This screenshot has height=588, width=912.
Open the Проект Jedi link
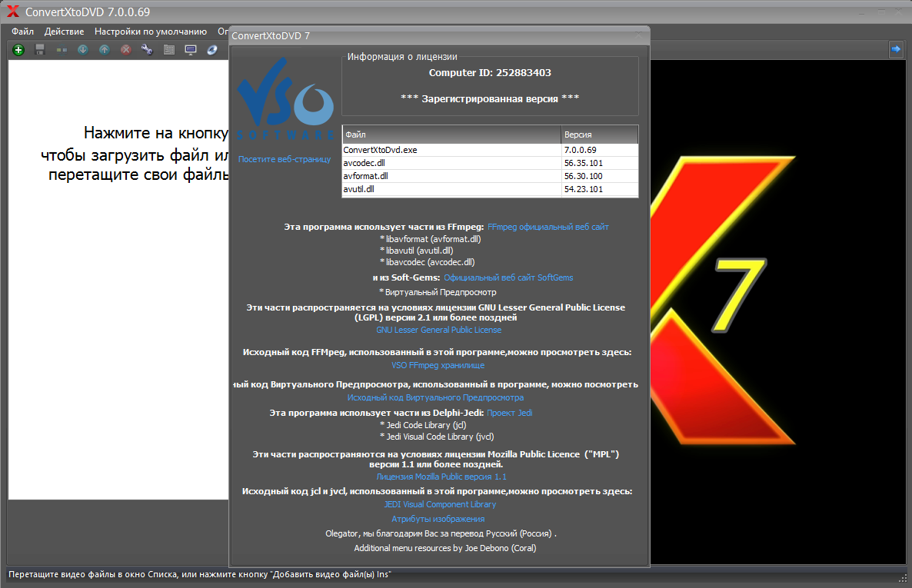pos(510,413)
